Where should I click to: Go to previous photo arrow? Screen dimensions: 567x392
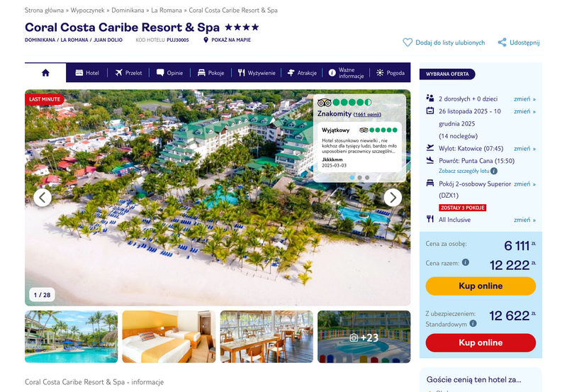[43, 198]
